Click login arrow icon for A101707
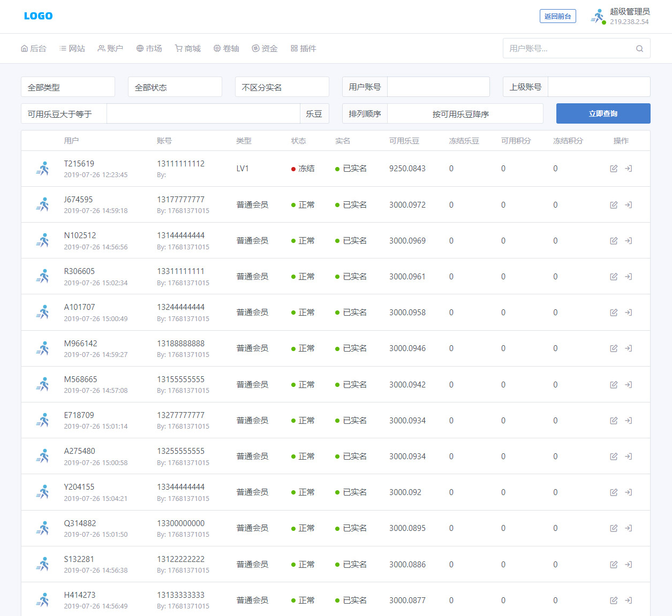 (x=629, y=313)
